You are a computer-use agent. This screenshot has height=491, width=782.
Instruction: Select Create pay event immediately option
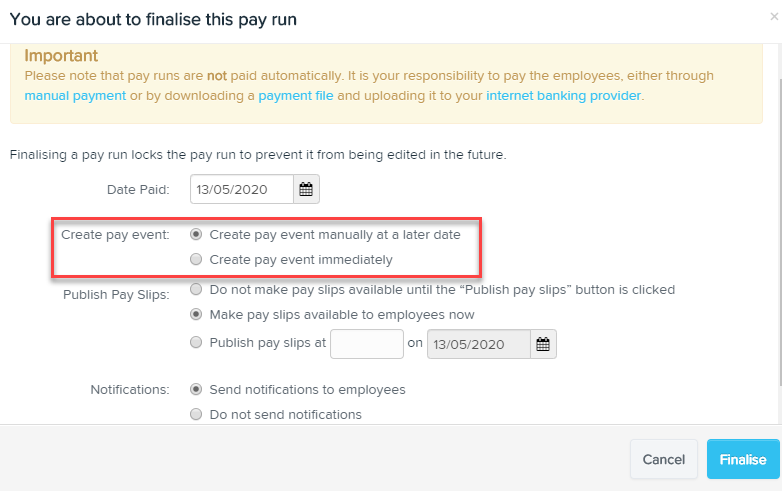[196, 260]
